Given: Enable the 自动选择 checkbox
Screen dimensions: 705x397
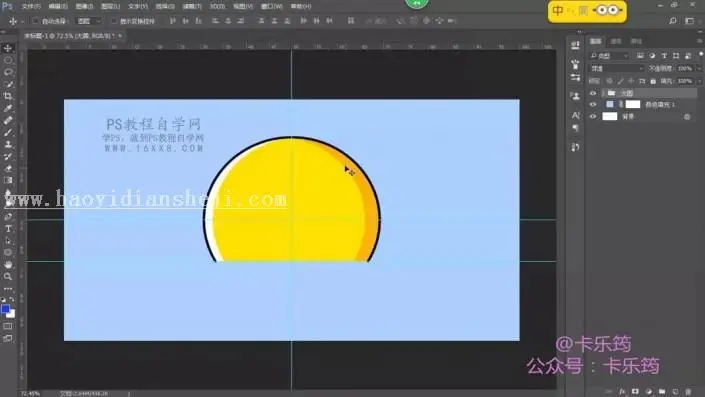Looking at the screenshot, I should pyautogui.click(x=35, y=21).
